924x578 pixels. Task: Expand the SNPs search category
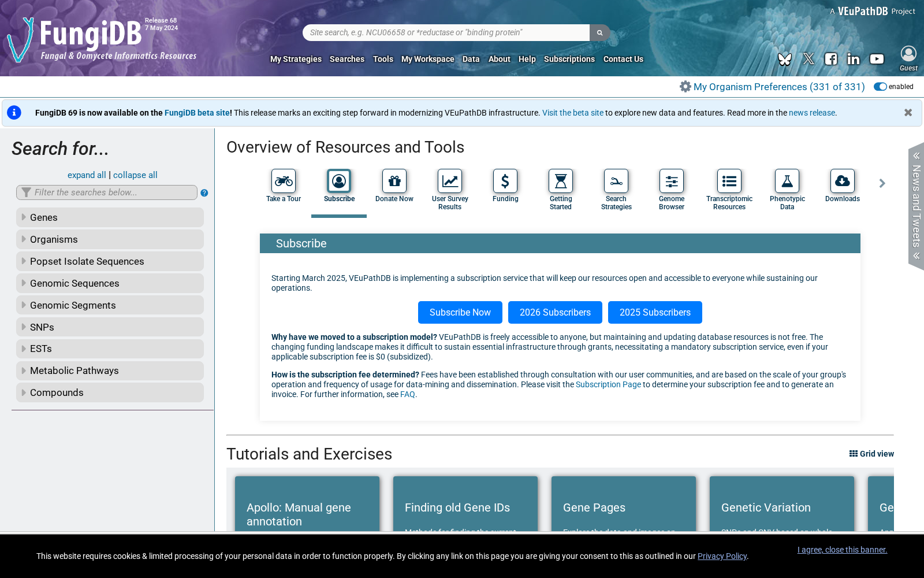[x=110, y=327]
